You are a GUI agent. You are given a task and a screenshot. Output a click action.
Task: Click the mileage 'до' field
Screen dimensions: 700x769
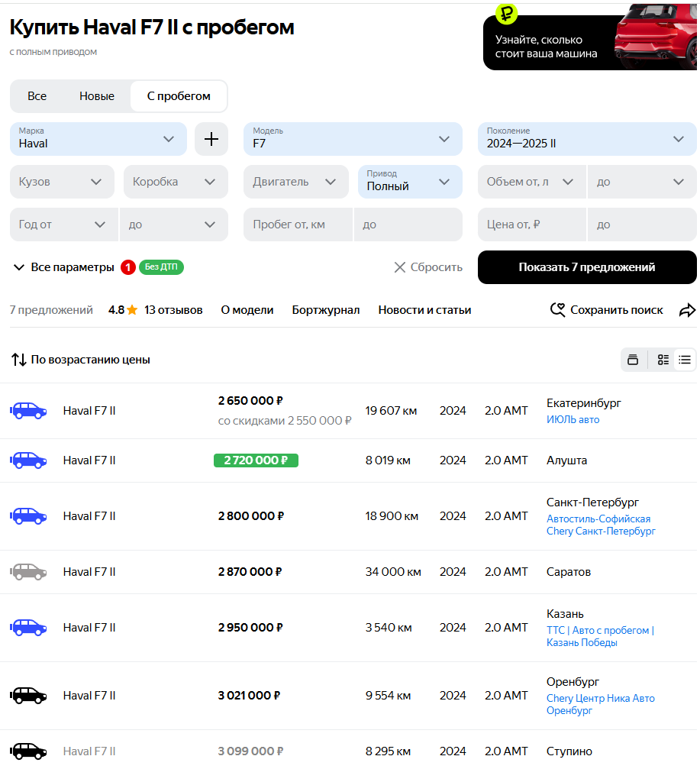[x=408, y=225]
